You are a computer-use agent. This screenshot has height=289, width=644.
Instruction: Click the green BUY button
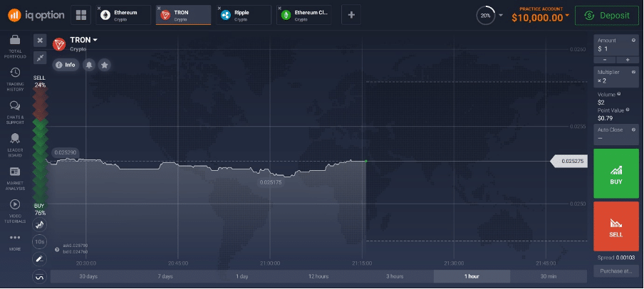616,174
